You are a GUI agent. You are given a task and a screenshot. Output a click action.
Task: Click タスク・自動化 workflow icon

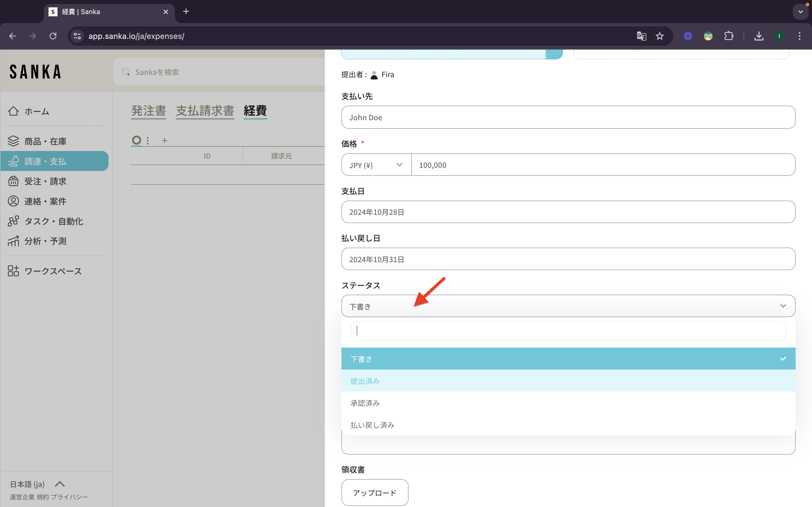[14, 221]
